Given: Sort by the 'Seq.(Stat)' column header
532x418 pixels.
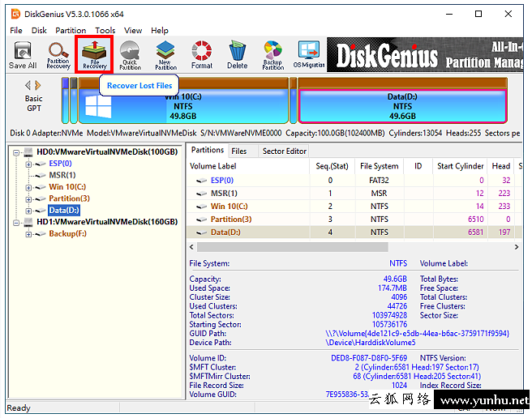Looking at the screenshot, I should [332, 166].
